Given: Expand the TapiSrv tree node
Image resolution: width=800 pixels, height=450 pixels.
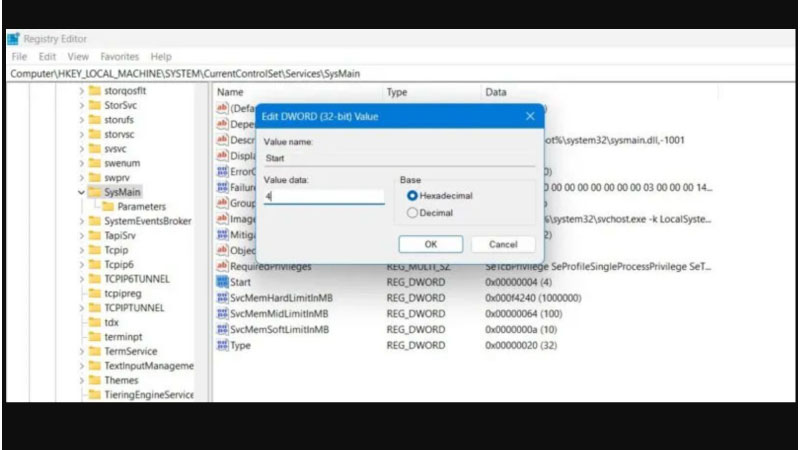Looking at the screenshot, I should coord(82,236).
